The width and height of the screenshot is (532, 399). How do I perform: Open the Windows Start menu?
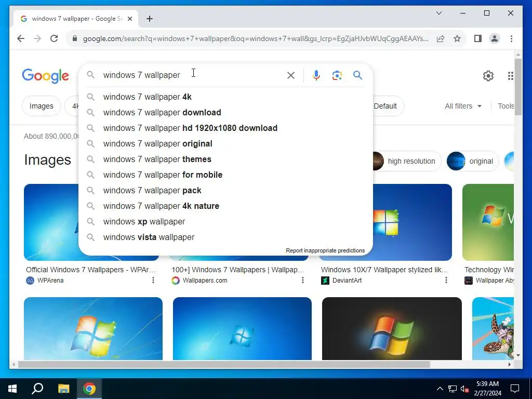12,389
